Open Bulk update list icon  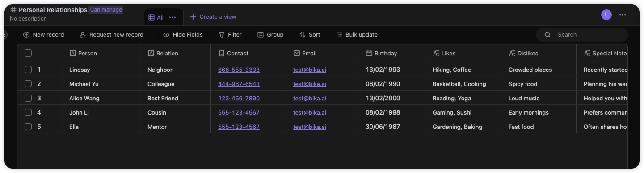click(339, 35)
